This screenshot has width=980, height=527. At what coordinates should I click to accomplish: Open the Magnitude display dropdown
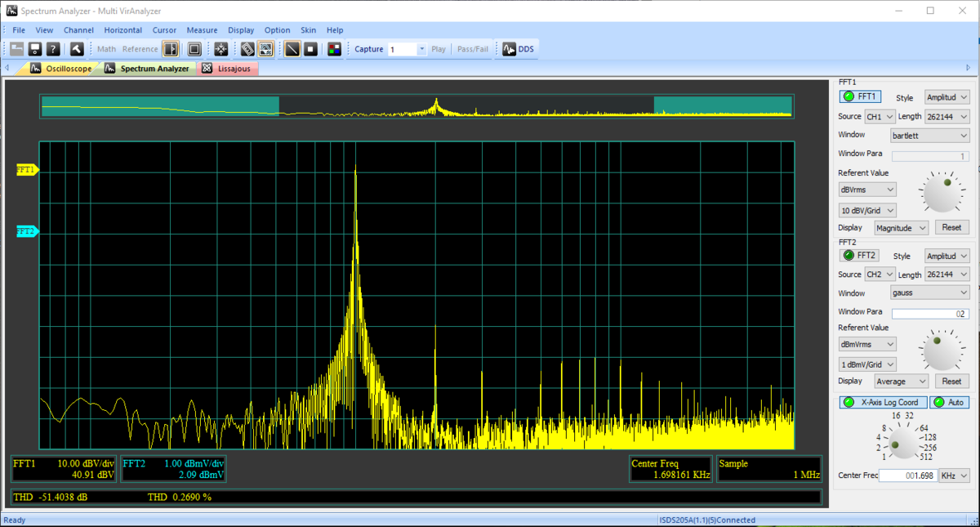point(902,227)
